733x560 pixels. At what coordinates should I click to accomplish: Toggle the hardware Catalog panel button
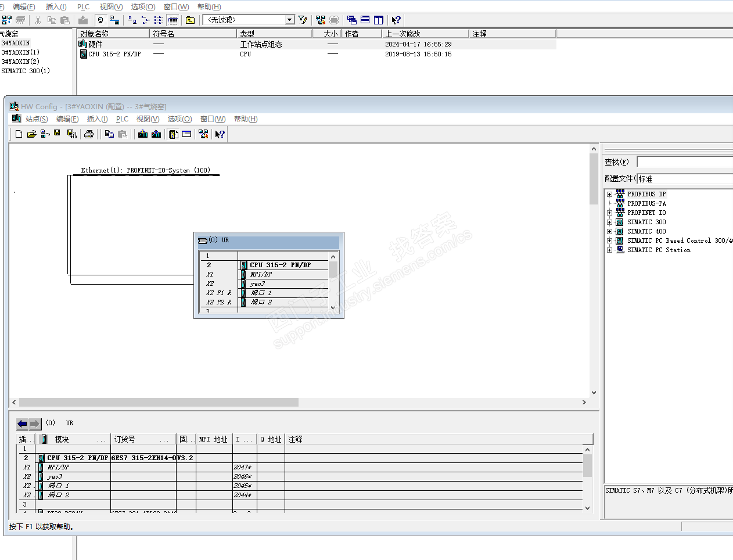(174, 134)
